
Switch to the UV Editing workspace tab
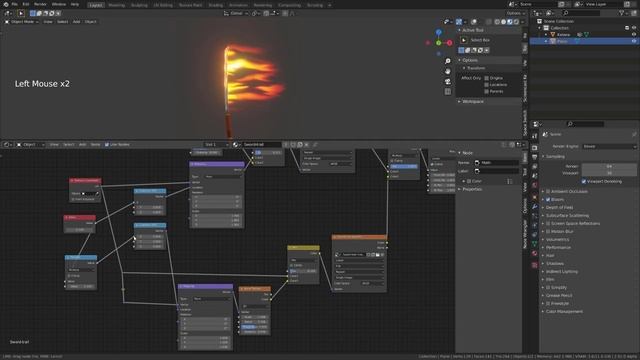click(x=163, y=5)
